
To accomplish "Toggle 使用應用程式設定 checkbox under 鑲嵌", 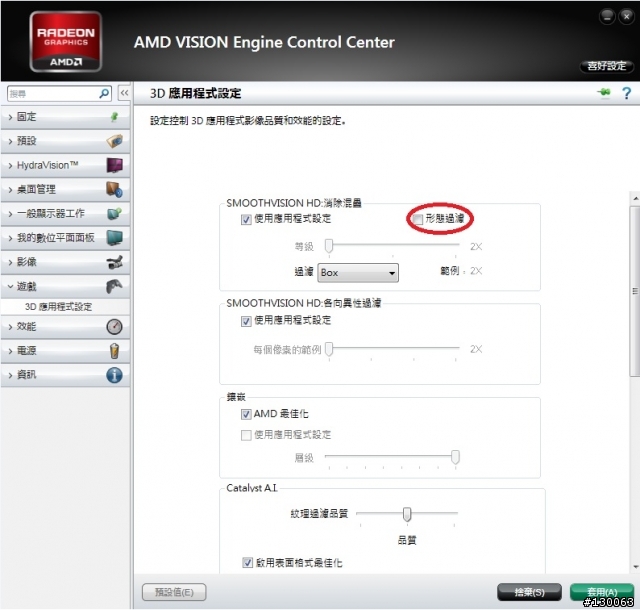I will pos(246,435).
